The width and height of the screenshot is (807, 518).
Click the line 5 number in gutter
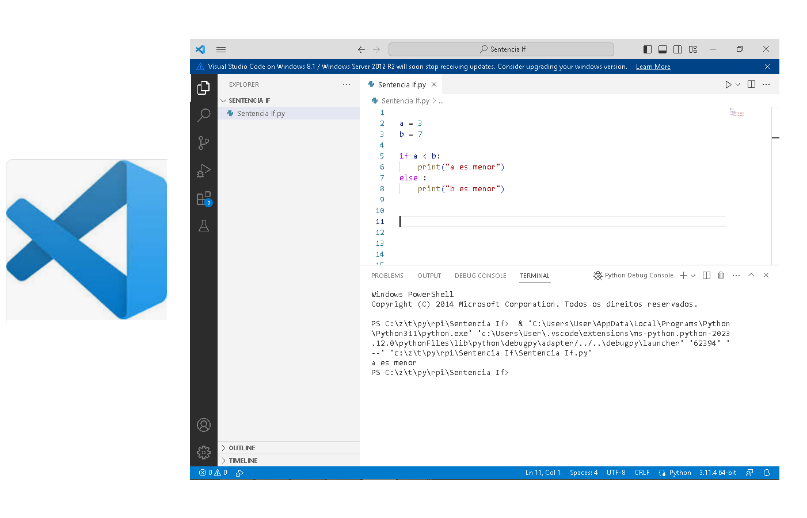(381, 156)
